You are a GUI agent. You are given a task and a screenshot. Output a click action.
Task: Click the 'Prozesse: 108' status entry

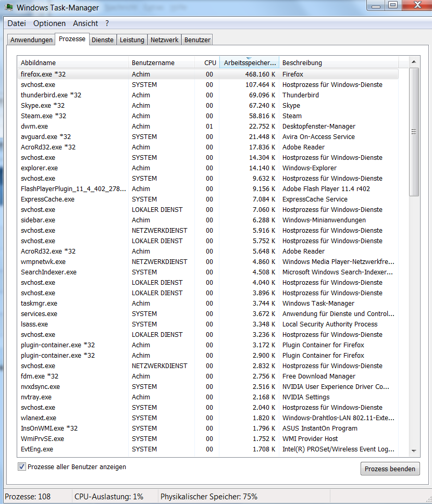pyautogui.click(x=28, y=497)
